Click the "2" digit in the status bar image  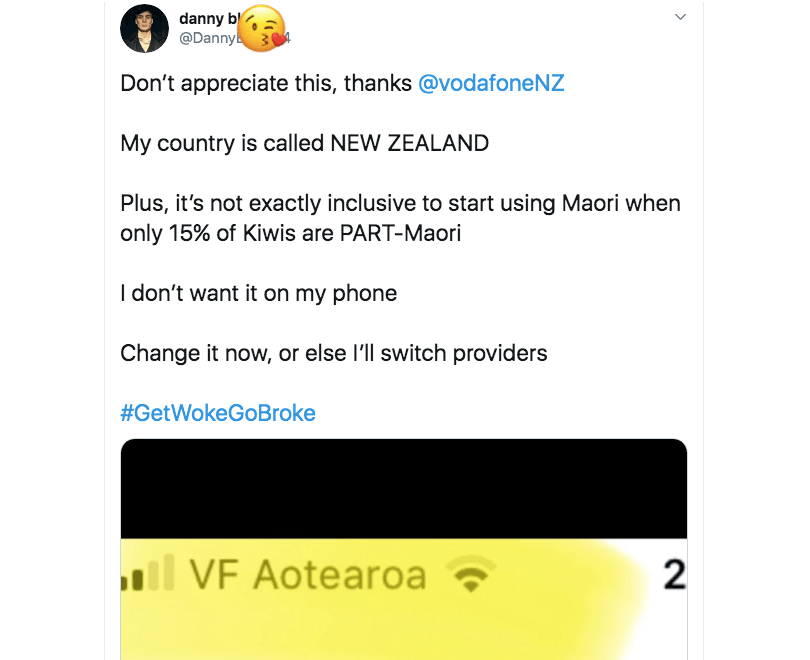point(675,574)
